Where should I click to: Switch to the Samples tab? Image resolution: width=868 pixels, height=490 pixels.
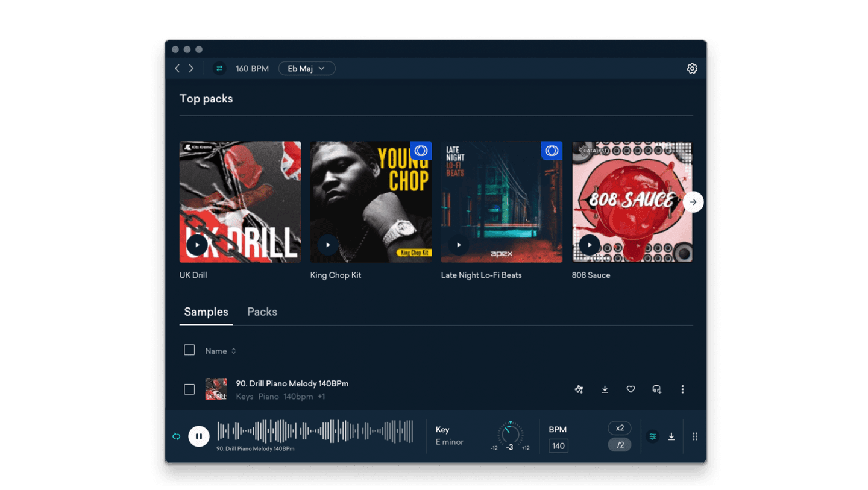click(206, 312)
